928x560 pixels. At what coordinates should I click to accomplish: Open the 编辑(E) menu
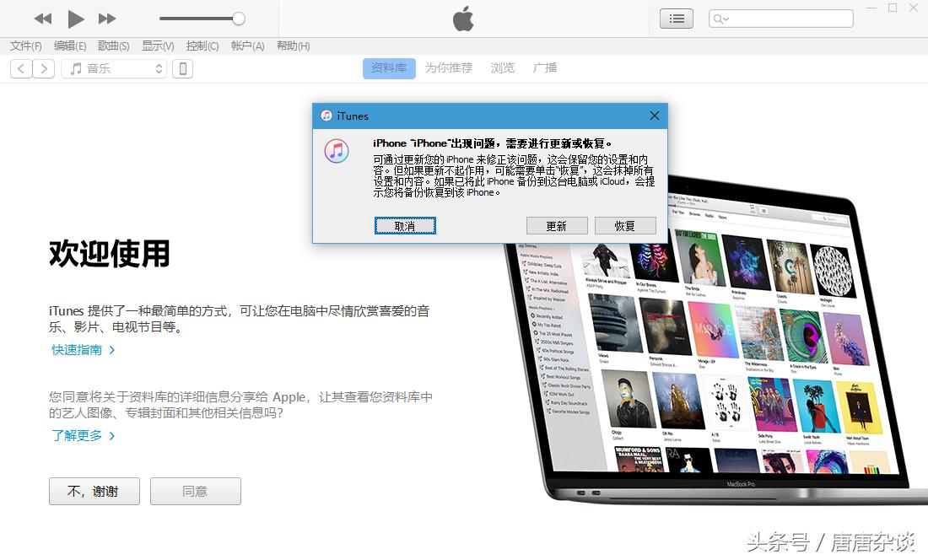70,46
